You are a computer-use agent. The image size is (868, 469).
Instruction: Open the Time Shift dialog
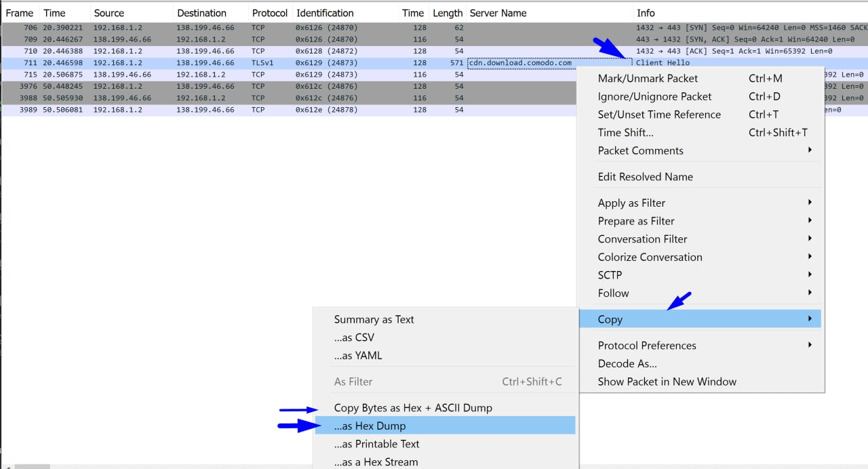pos(626,132)
